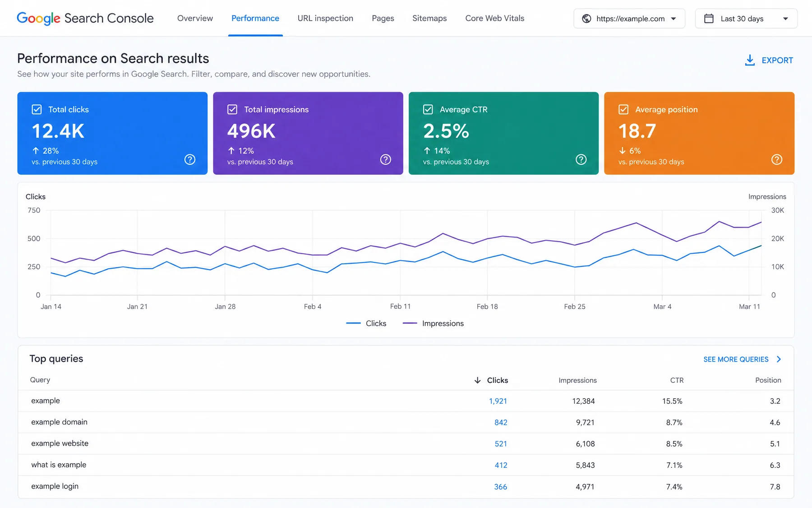This screenshot has width=812, height=508.
Task: Click the Google Search Console logo
Action: (x=85, y=18)
